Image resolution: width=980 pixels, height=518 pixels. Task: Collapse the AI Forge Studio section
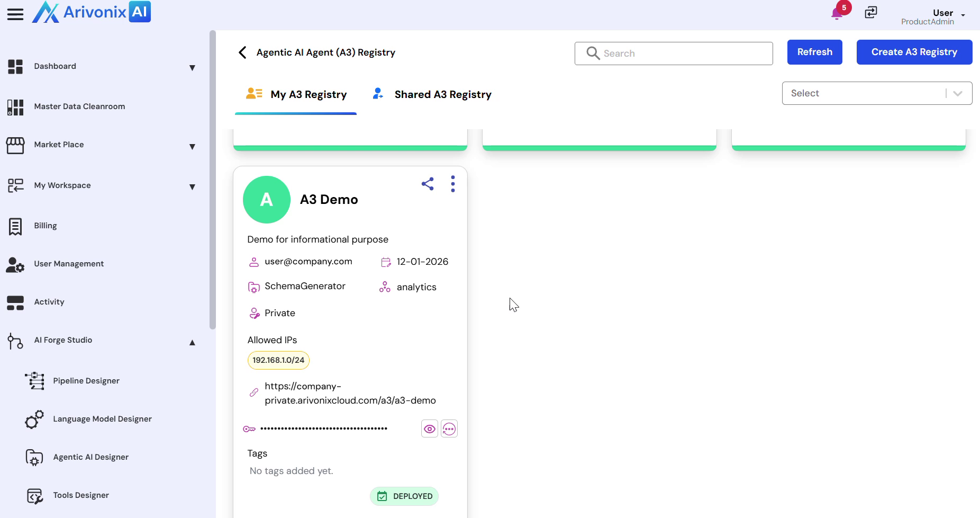pyautogui.click(x=192, y=342)
